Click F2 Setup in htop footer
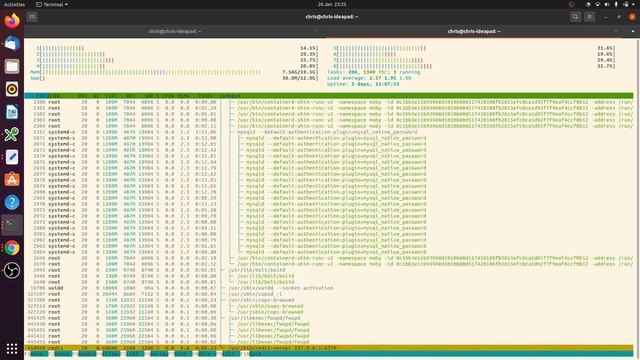Viewport: 640px width, 360px height. pyautogui.click(x=60, y=354)
